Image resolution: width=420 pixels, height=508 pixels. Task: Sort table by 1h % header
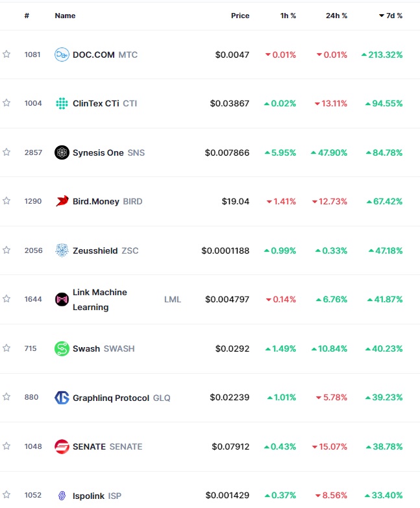tap(288, 16)
